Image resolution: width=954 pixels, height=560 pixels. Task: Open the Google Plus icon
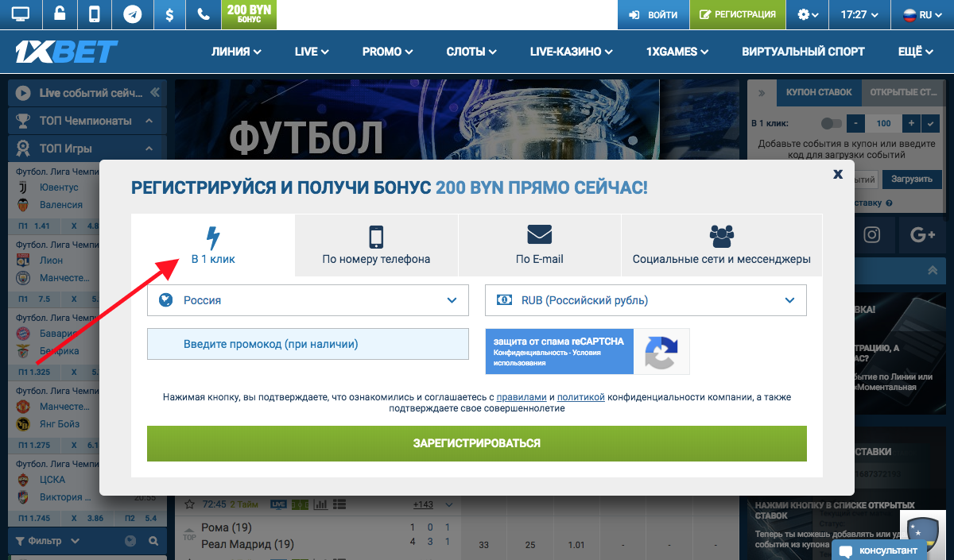click(922, 234)
